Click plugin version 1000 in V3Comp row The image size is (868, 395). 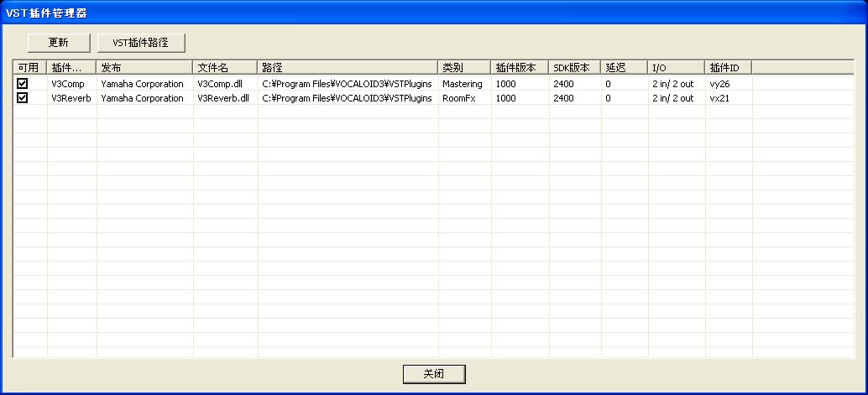point(505,84)
